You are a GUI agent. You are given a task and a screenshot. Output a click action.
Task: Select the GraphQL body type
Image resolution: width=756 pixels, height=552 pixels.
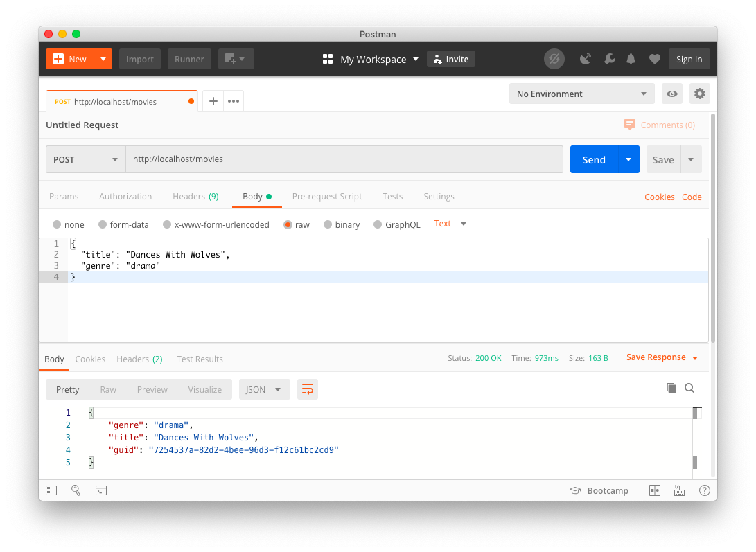pos(378,224)
